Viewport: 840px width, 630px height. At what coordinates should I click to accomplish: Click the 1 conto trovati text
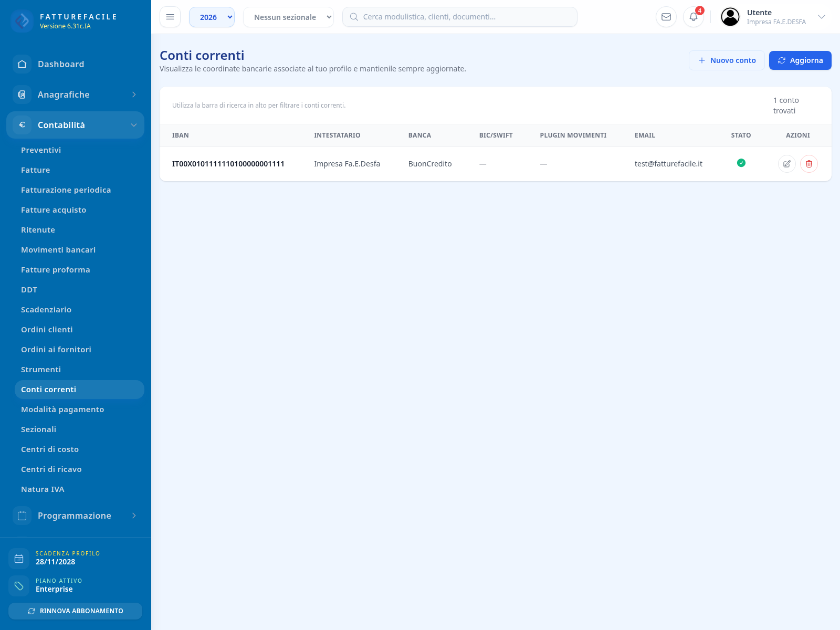tap(786, 106)
